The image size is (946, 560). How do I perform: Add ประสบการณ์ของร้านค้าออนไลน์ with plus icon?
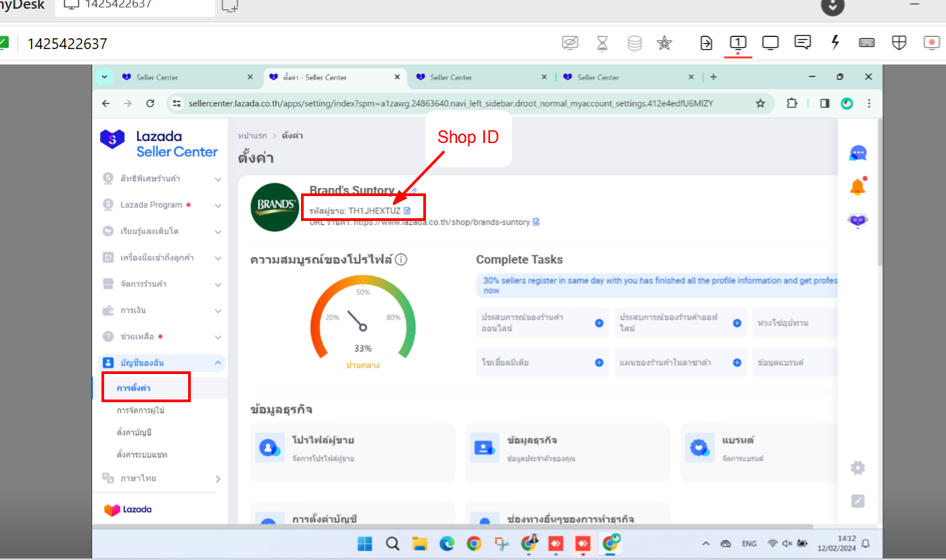(x=599, y=323)
